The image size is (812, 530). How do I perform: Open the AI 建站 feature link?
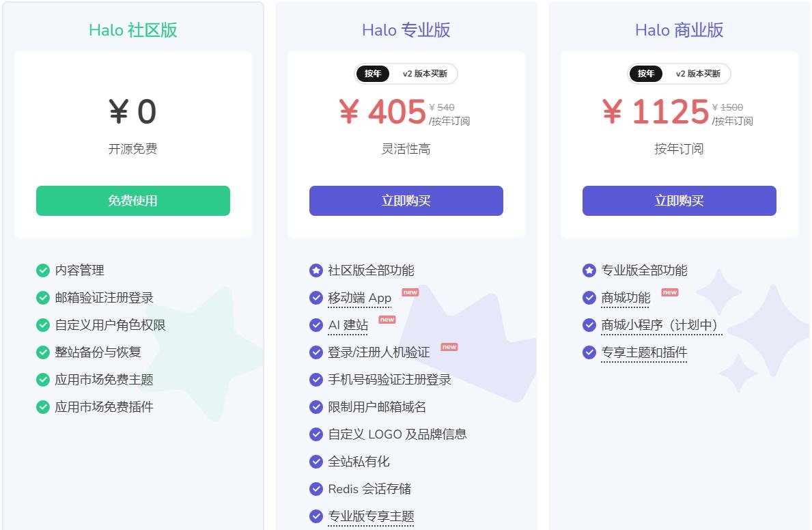click(348, 325)
